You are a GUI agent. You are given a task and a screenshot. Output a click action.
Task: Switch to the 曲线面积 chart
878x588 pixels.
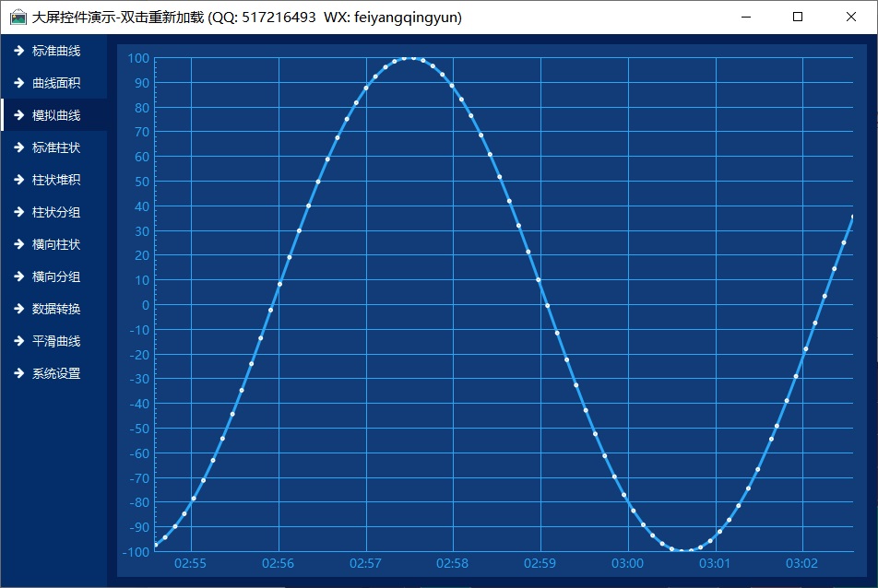click(55, 83)
